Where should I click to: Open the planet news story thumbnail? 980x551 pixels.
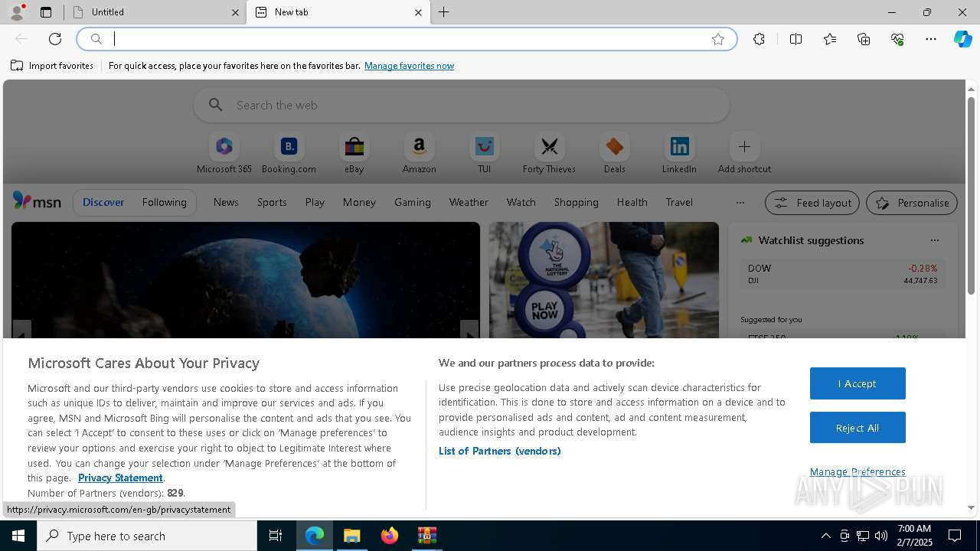tap(246, 280)
